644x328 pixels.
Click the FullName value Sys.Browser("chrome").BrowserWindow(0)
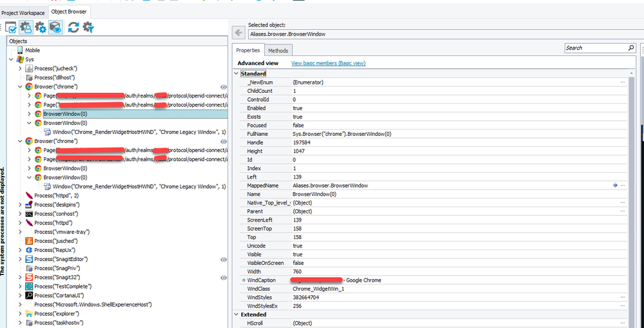click(342, 134)
